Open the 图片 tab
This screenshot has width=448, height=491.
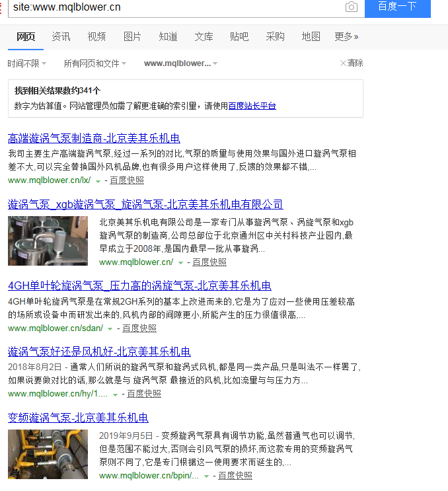coord(132,37)
